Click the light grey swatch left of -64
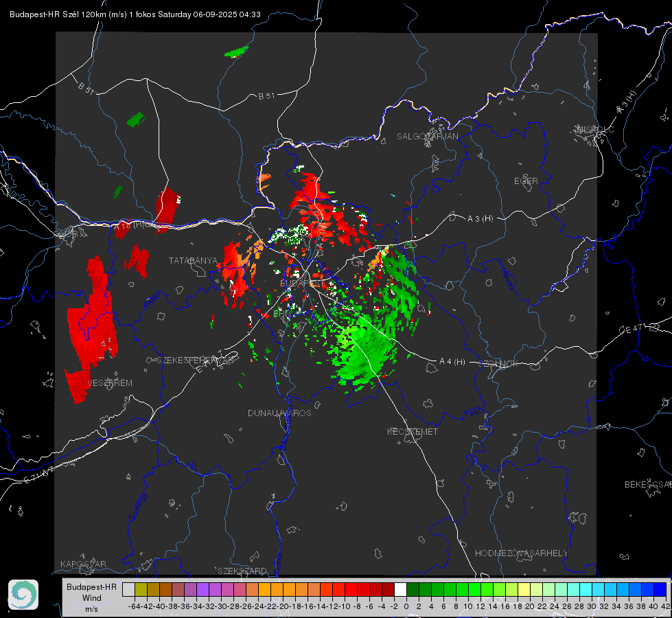The image size is (672, 618). point(128,590)
